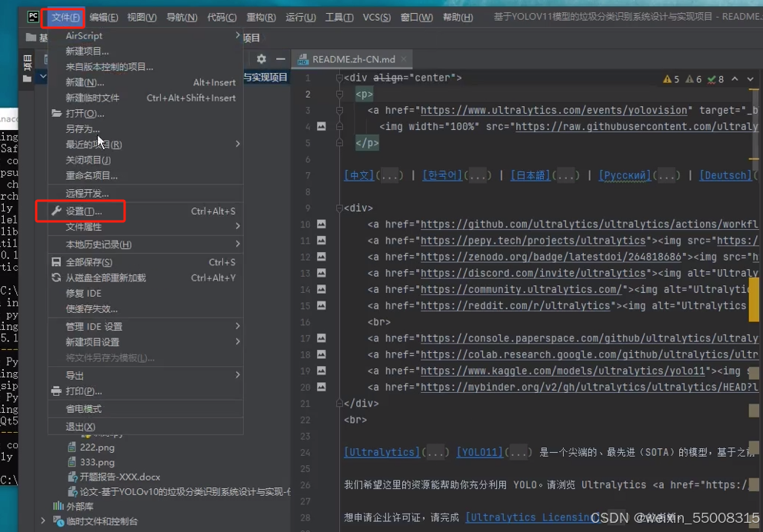
Task: Open the [한국어] link on line 7
Action: click(x=442, y=175)
